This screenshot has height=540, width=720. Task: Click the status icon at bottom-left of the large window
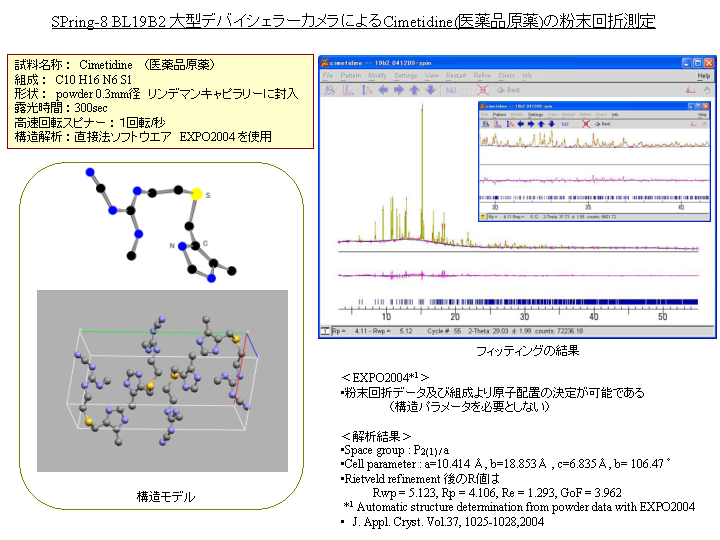[x=325, y=331]
